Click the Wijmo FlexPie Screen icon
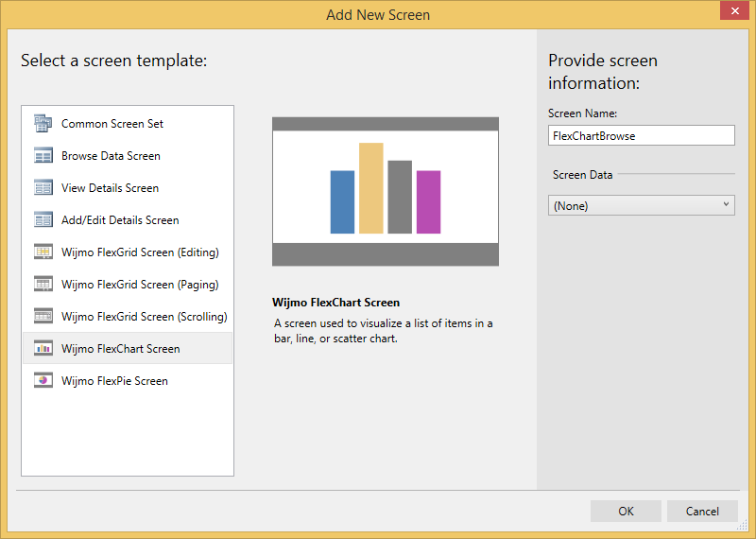 pos(43,381)
